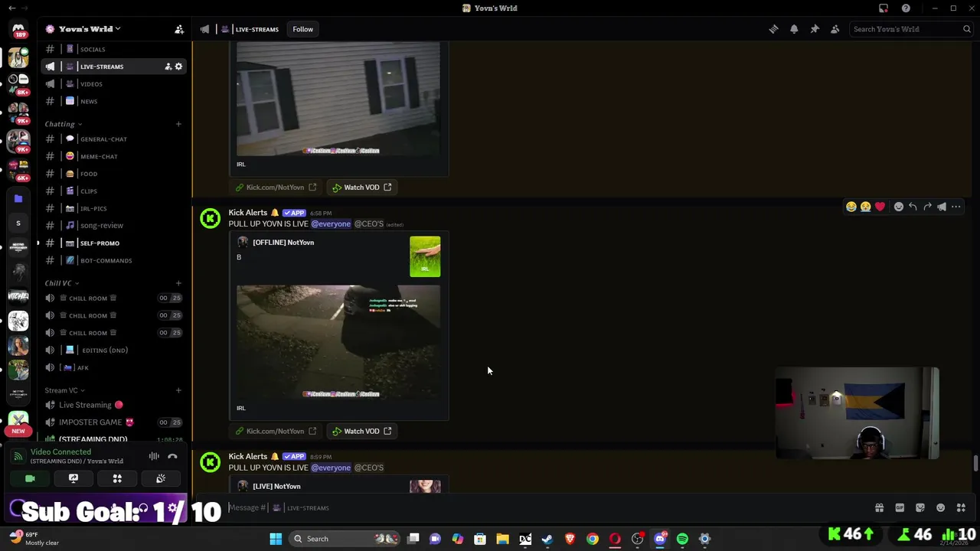Click the @everyone mention in the 6:58 PM message
Screen dimensions: 980x551
(331, 224)
